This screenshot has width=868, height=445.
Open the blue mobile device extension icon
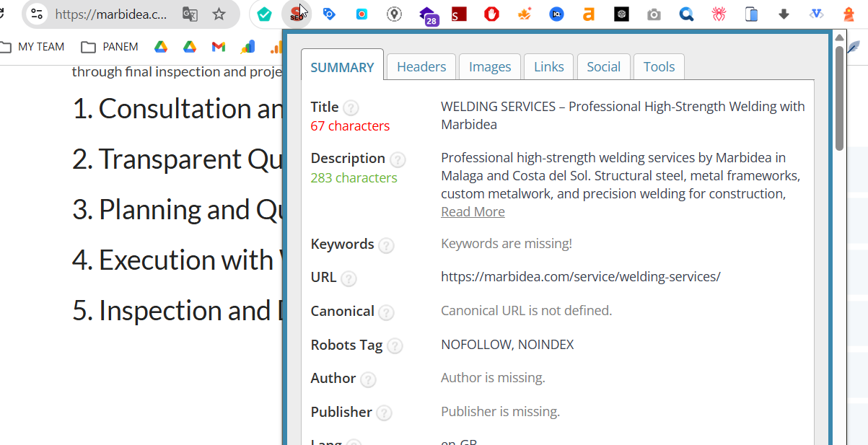(751, 14)
